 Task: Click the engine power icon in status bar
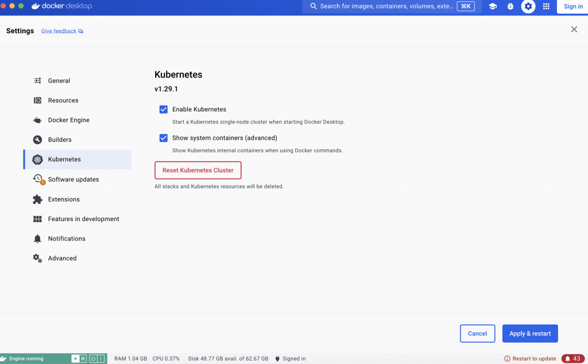(93, 359)
